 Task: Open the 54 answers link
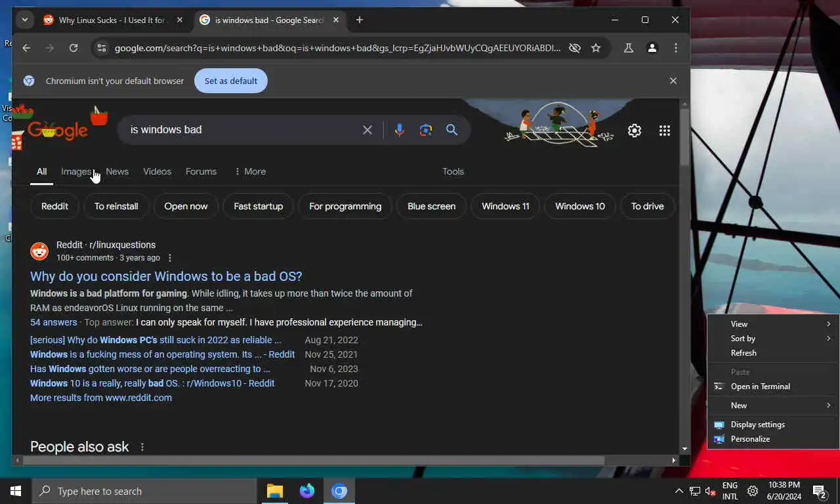53,322
